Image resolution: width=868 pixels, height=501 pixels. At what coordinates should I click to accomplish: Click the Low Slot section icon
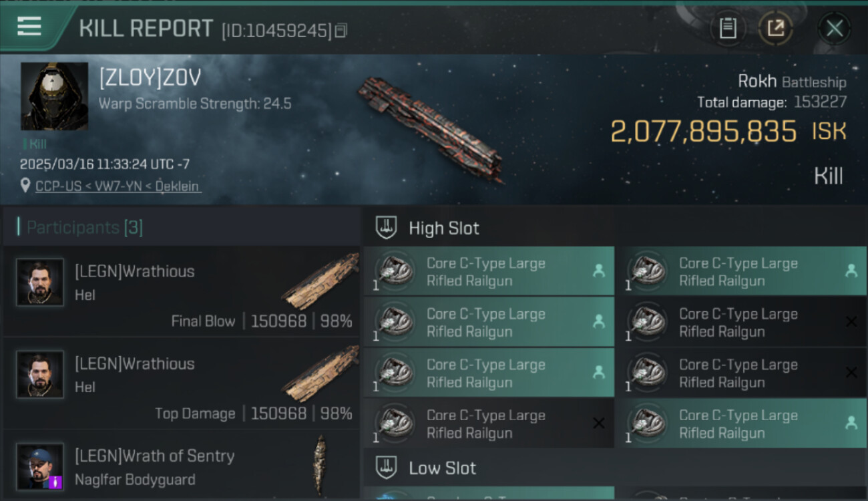coord(387,468)
